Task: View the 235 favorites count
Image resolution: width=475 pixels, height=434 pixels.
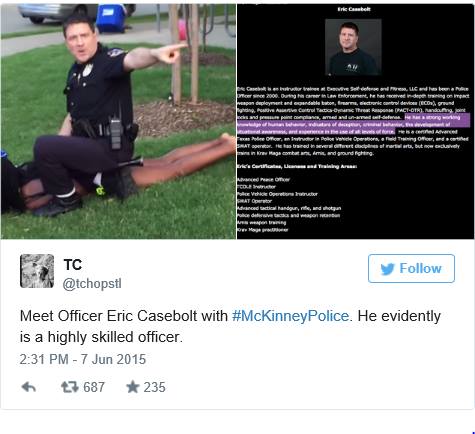Action: 154,387
